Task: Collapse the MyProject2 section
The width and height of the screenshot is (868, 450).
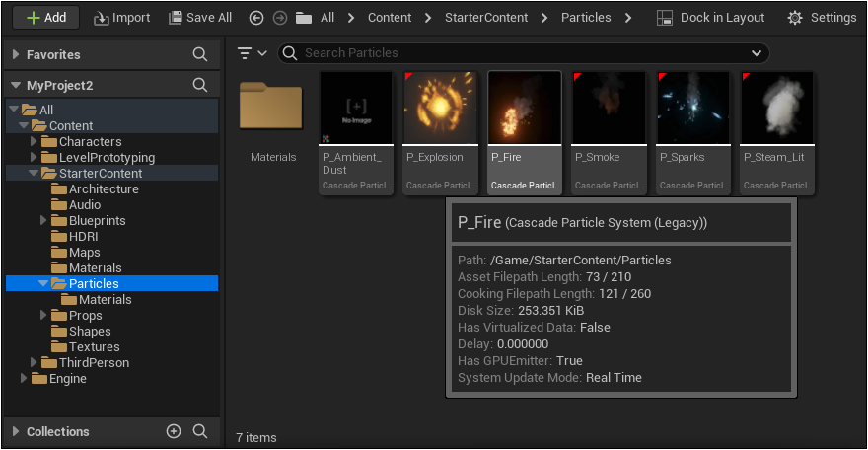Action: pos(16,85)
